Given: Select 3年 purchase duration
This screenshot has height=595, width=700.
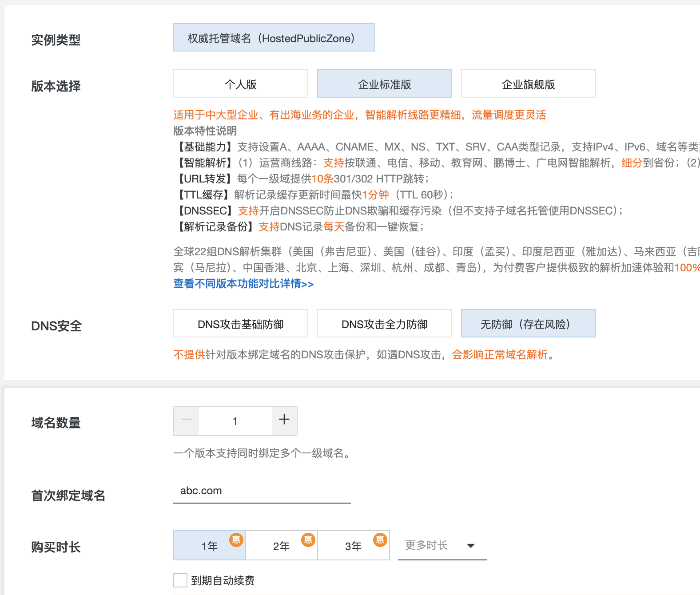Looking at the screenshot, I should [353, 545].
